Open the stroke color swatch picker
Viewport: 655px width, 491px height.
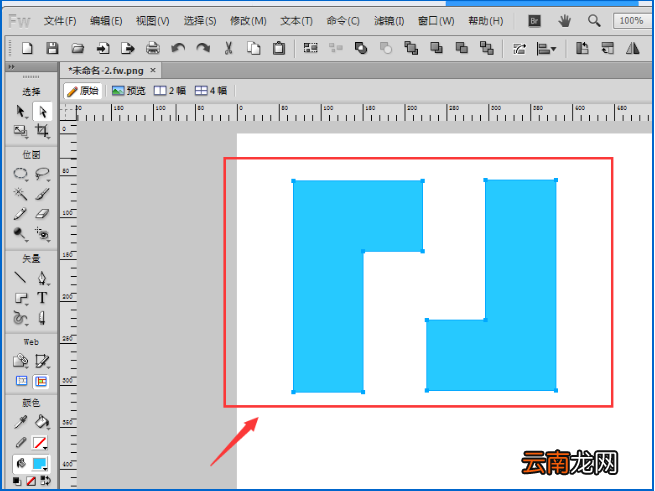40,443
